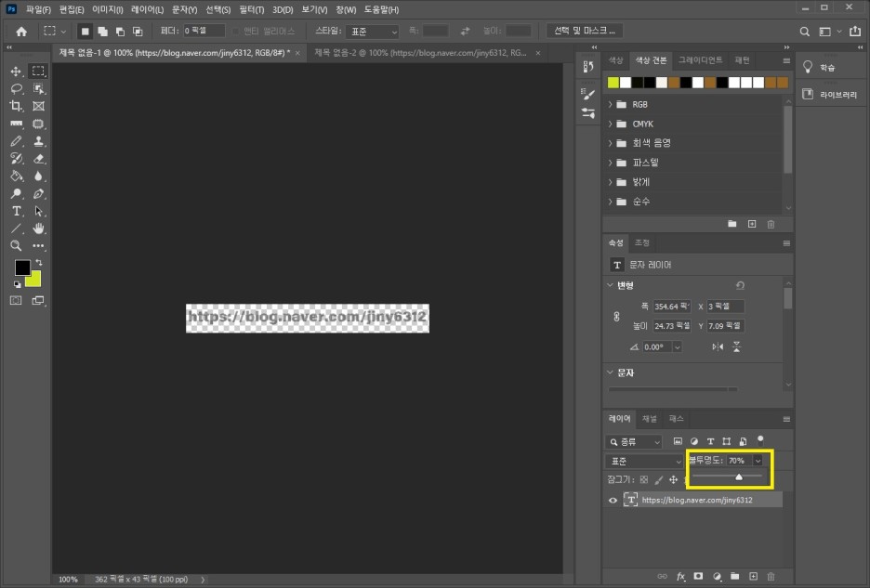Hide the blog.naver.com text layer eye
The height and width of the screenshot is (588, 870).
[x=613, y=500]
